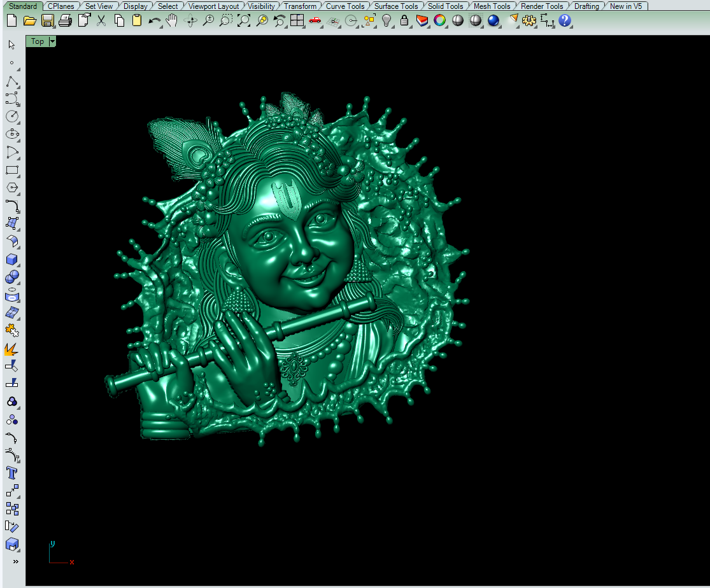This screenshot has width=710, height=588.
Task: Open the Top viewport dropdown arrow
Action: (52, 41)
